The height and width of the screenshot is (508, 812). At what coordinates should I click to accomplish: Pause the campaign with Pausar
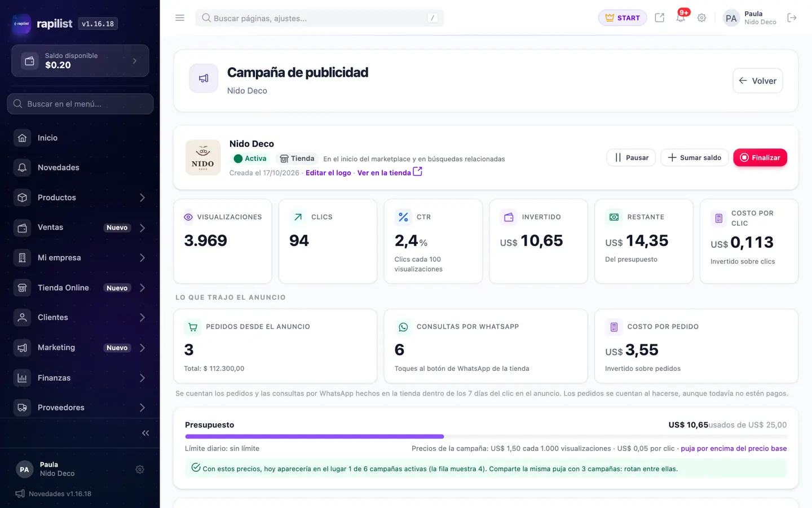point(631,157)
